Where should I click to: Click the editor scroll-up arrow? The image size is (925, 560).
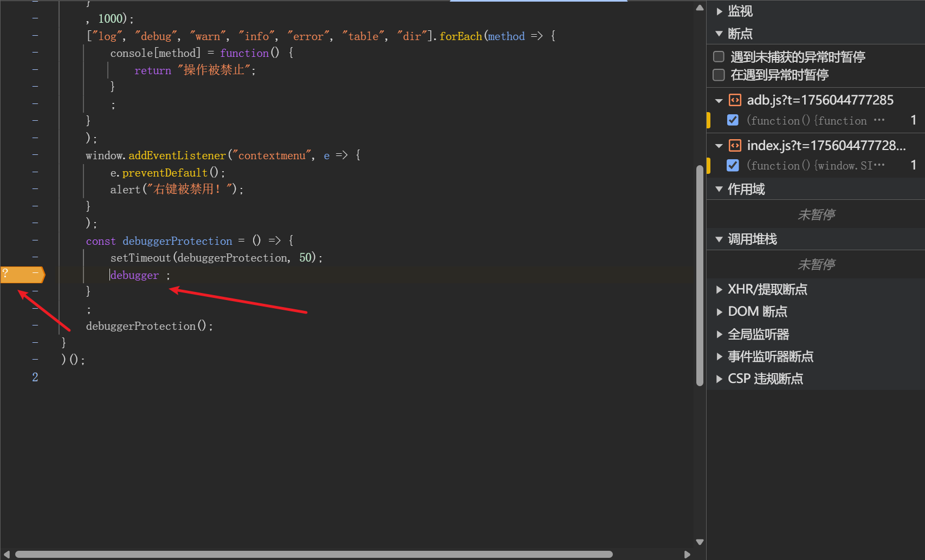pos(700,8)
